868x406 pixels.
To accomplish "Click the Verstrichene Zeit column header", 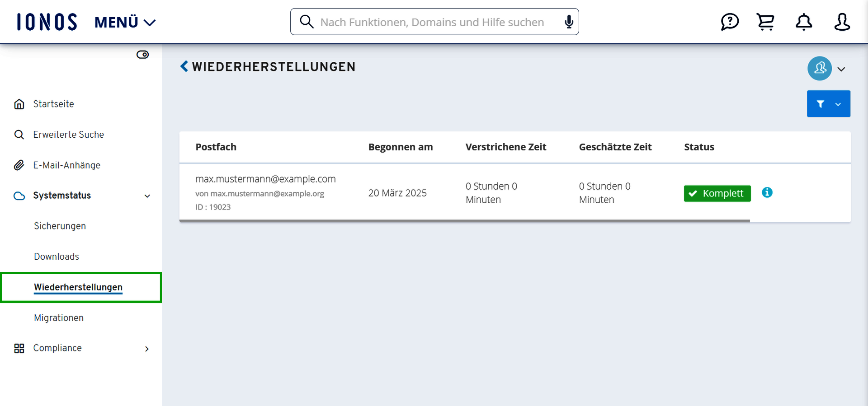I will pyautogui.click(x=506, y=147).
